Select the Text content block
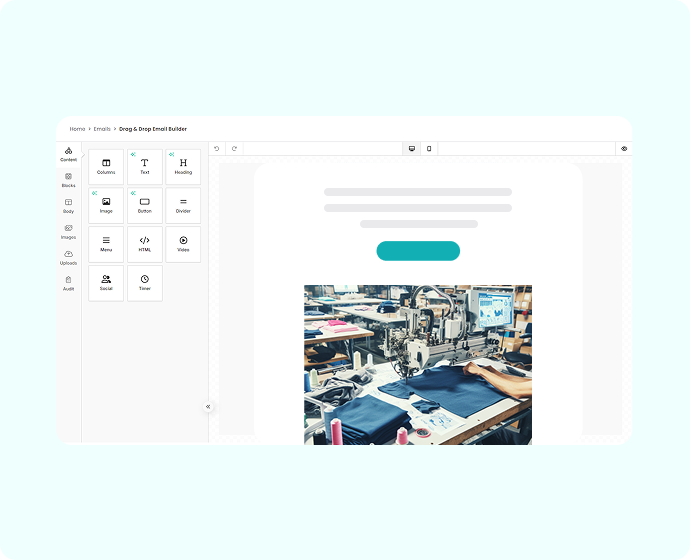This screenshot has width=690, height=560. tap(144, 167)
